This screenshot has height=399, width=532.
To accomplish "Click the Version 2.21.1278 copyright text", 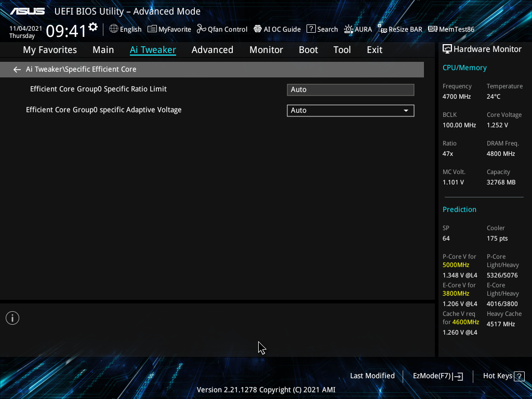I will (x=266, y=390).
